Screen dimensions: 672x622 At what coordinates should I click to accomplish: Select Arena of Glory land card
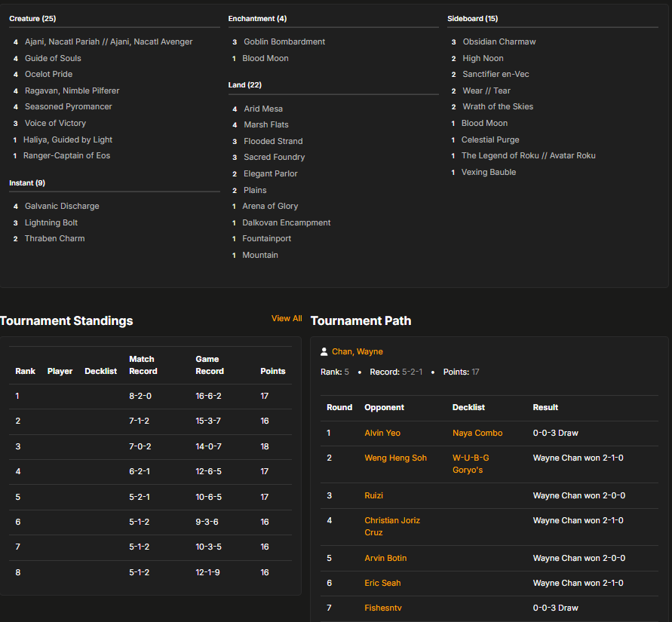tap(270, 206)
